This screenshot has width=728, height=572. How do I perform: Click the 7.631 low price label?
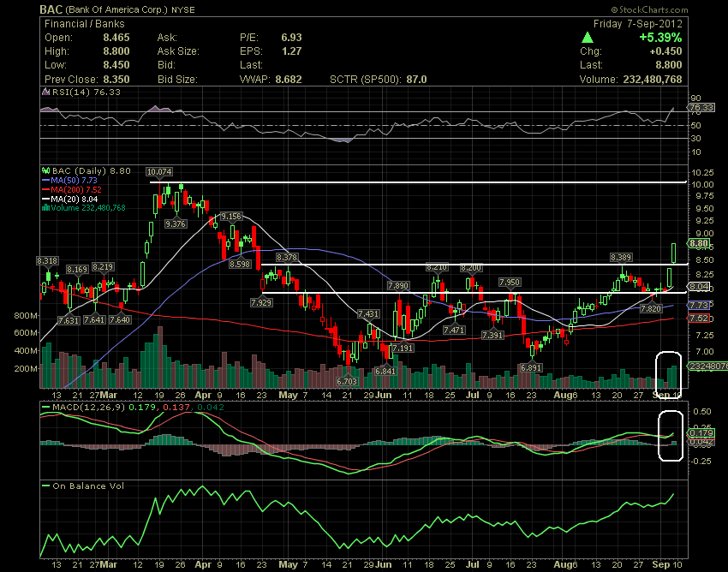[69, 320]
